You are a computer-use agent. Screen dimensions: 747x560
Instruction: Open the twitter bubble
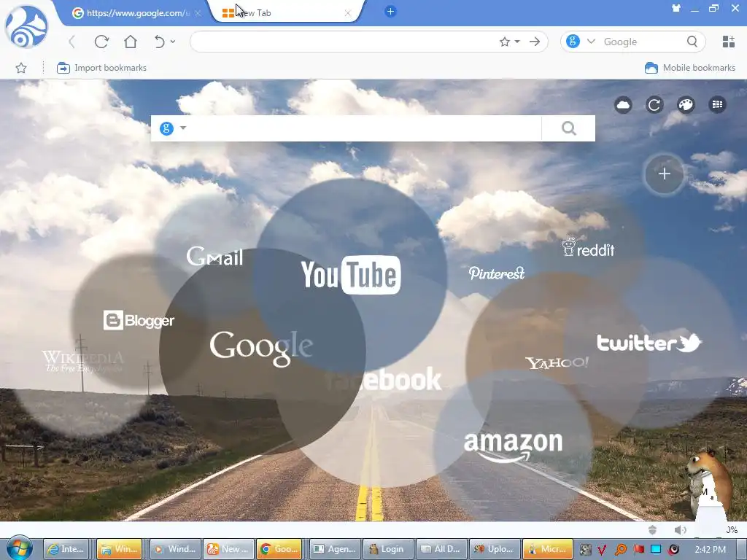coord(649,343)
